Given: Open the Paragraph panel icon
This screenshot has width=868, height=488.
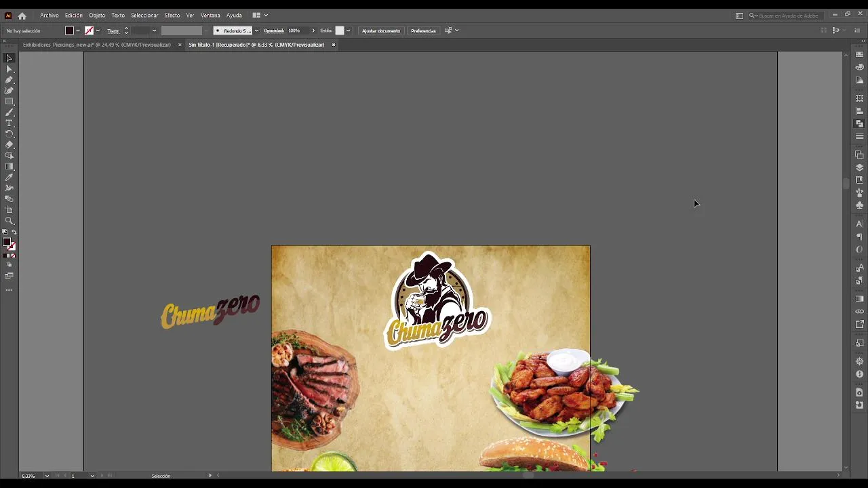Looking at the screenshot, I should (860, 237).
